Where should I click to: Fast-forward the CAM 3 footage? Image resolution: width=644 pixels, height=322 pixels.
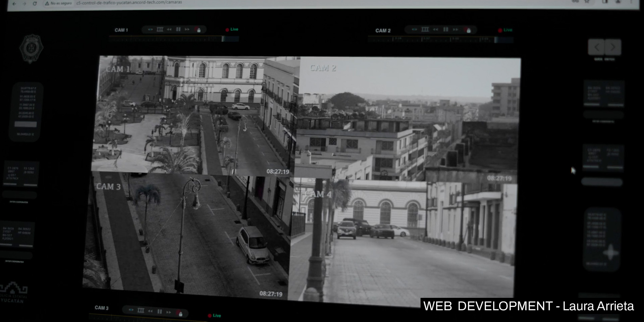click(x=169, y=312)
